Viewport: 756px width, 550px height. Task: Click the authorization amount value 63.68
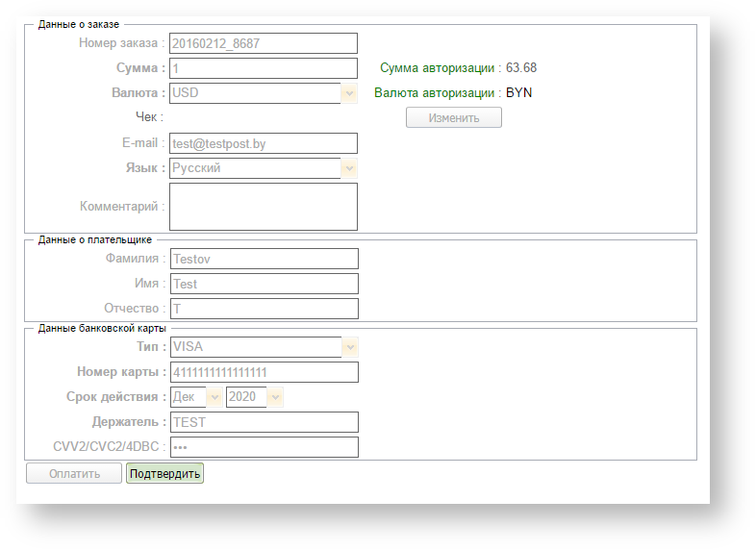pyautogui.click(x=521, y=68)
